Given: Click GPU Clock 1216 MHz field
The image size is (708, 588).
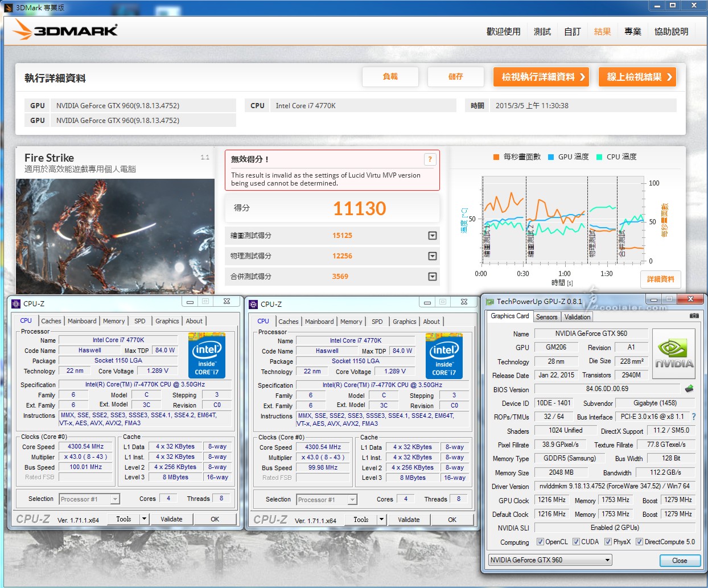Looking at the screenshot, I should tap(552, 500).
